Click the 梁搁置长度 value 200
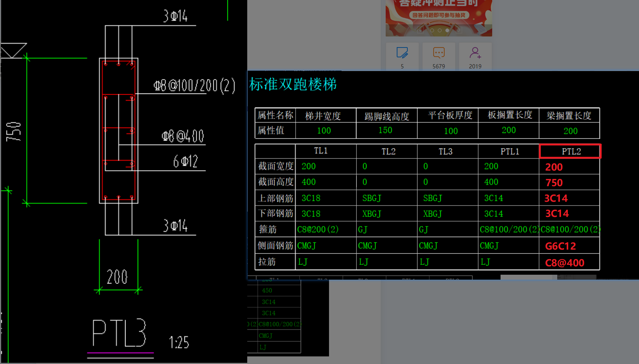639x364 pixels. point(570,131)
